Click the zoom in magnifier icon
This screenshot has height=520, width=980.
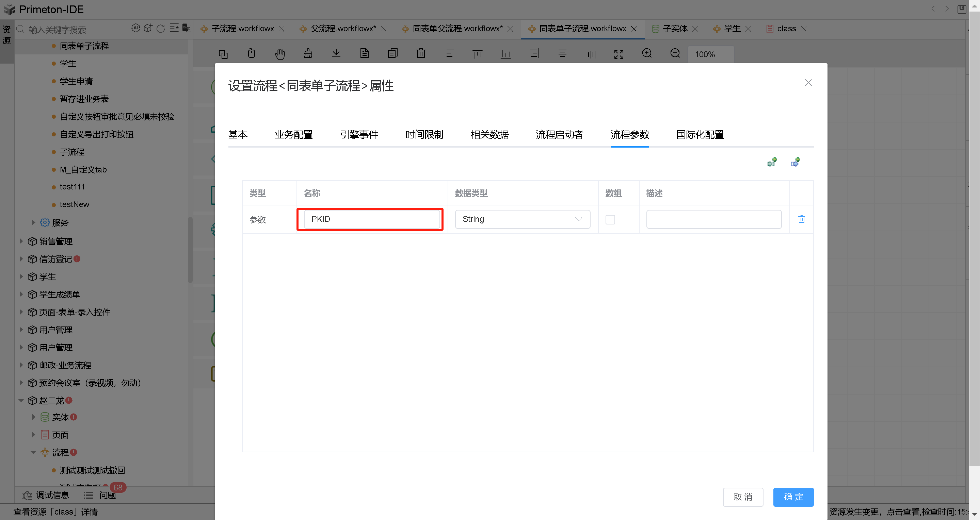647,54
